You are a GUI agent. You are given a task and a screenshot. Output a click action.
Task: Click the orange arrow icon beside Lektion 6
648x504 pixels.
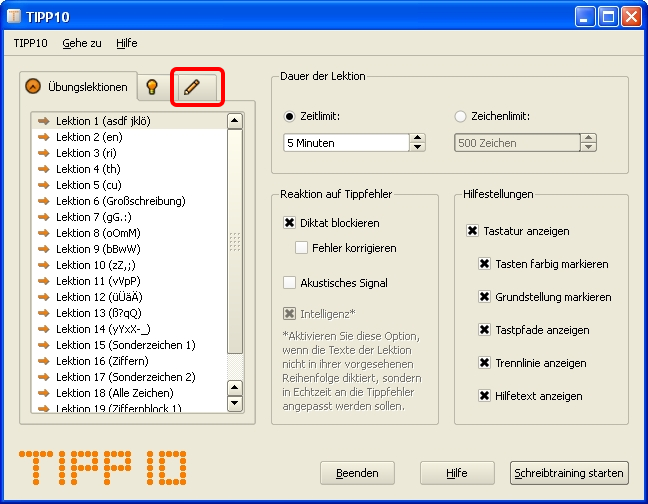pos(44,201)
